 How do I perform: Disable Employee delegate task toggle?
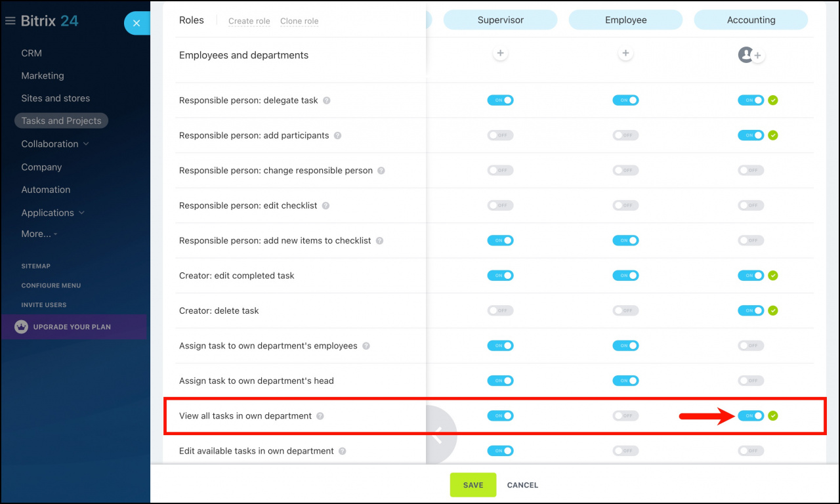(x=625, y=100)
